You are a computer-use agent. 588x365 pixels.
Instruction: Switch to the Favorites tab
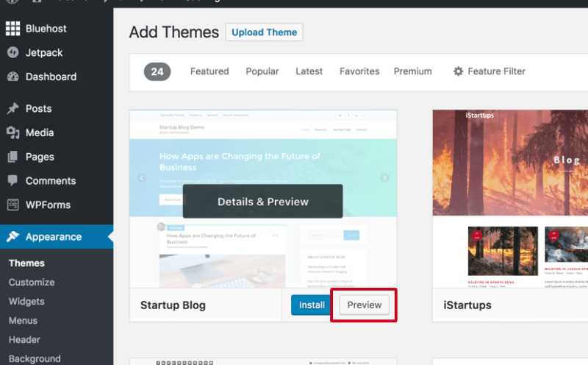pyautogui.click(x=359, y=71)
